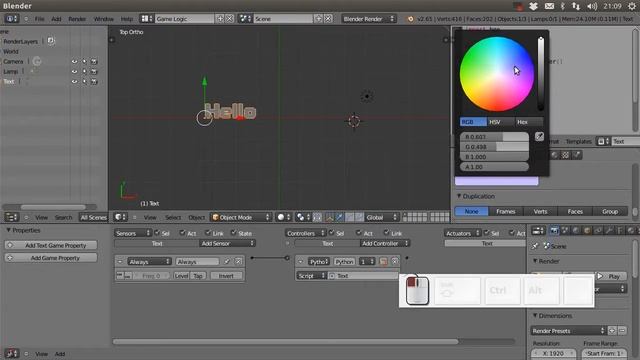
Task: Open the Render menu
Action: 77,19
